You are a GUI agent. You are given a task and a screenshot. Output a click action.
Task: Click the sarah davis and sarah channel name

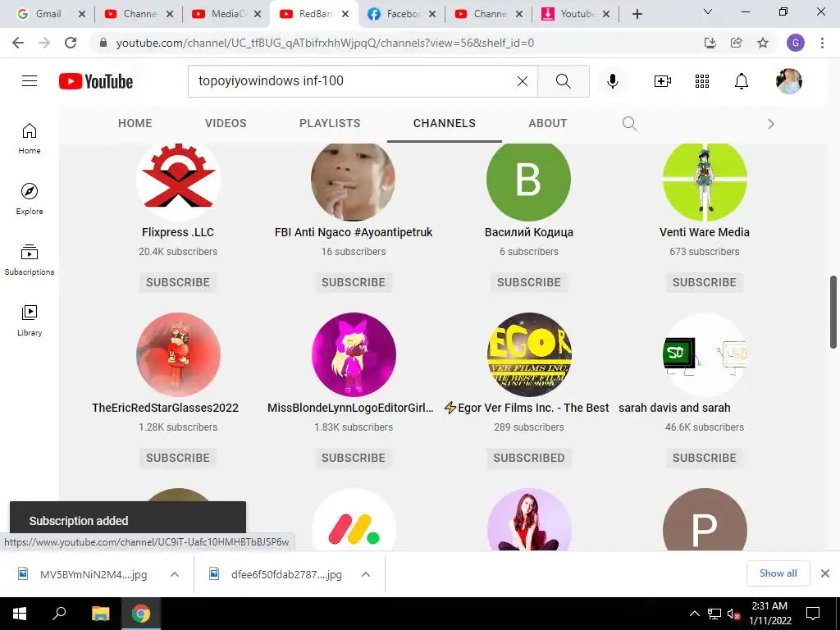click(x=674, y=408)
